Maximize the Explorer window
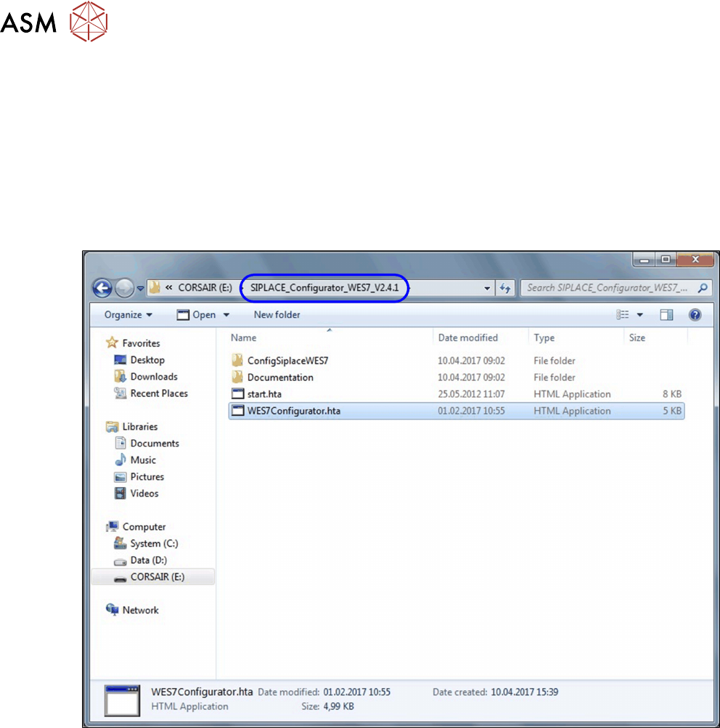Viewport: 720px width, 728px height. (x=666, y=259)
